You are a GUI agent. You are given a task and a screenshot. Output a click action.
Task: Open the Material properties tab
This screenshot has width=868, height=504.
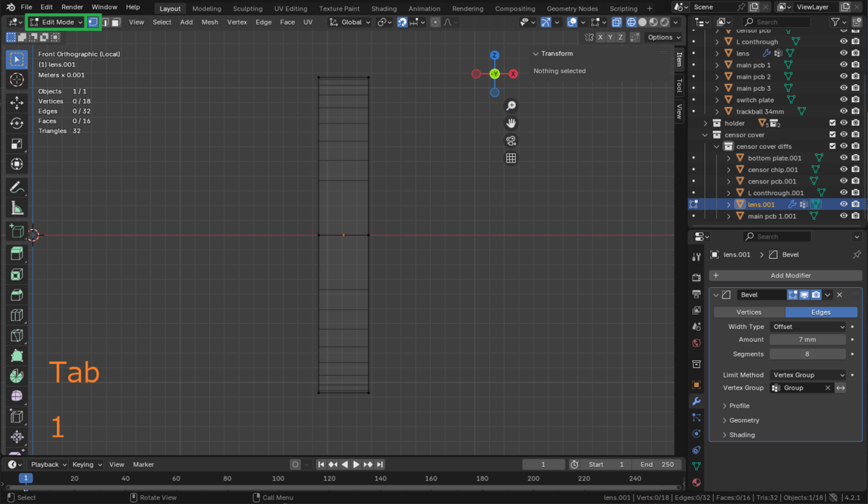(x=697, y=482)
